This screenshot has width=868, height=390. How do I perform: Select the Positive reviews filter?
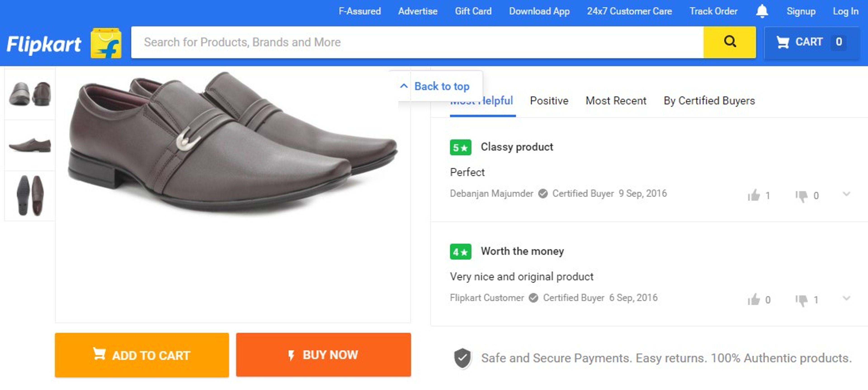(549, 100)
